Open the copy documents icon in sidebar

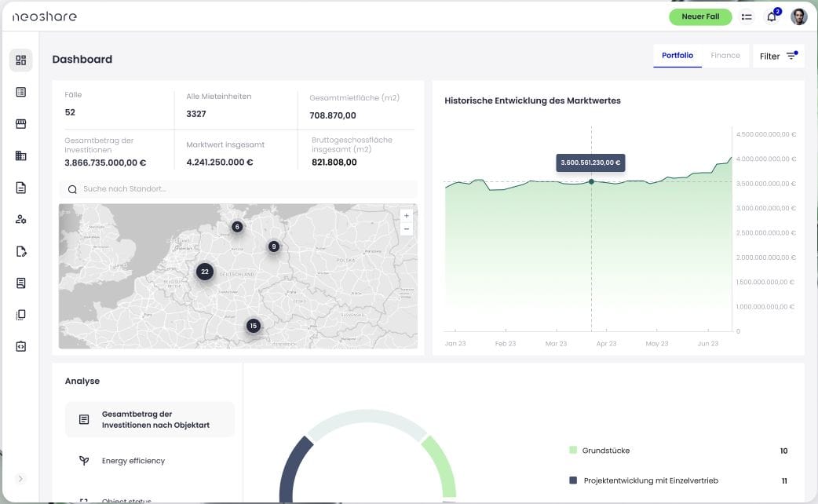(x=21, y=315)
